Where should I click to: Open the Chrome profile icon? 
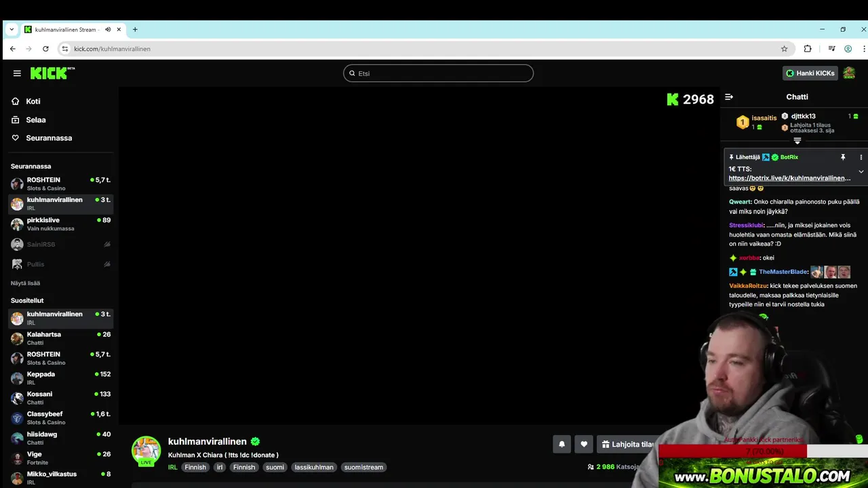[x=848, y=49]
